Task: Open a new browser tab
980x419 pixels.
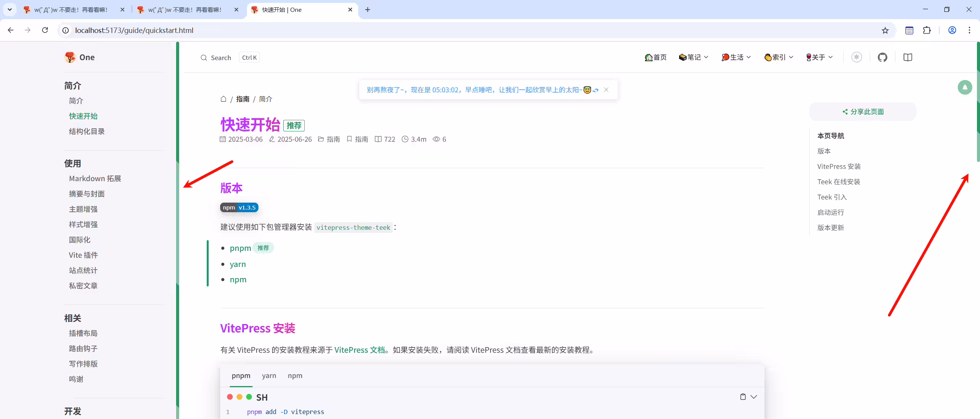Action: (x=367, y=10)
